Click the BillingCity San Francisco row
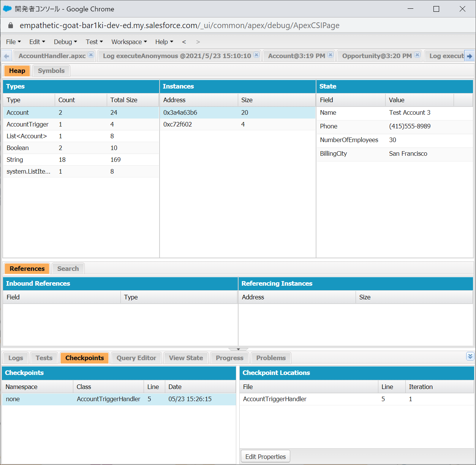 pos(395,154)
